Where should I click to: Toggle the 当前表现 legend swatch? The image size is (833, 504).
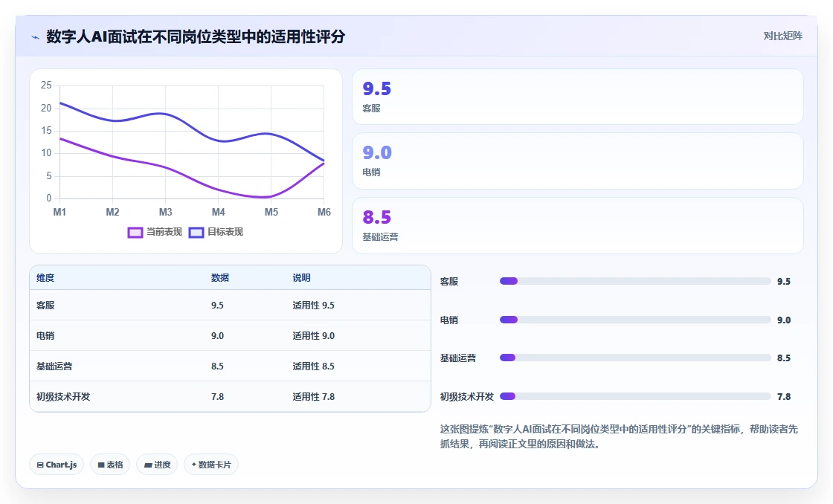click(x=135, y=233)
